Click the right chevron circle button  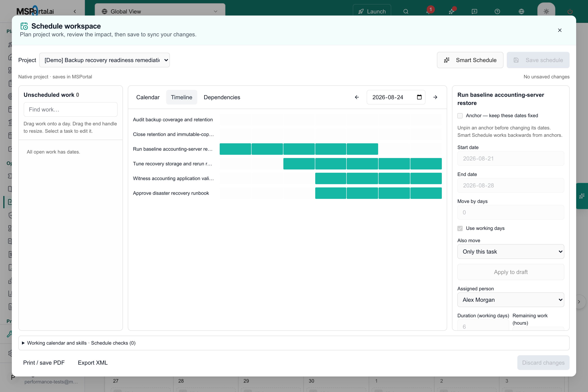tap(579, 302)
